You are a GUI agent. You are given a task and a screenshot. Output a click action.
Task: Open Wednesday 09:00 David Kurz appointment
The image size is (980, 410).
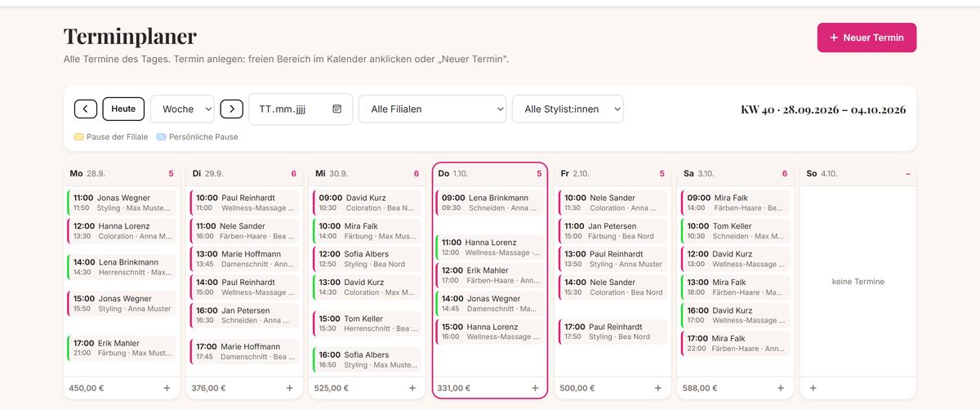pos(367,203)
